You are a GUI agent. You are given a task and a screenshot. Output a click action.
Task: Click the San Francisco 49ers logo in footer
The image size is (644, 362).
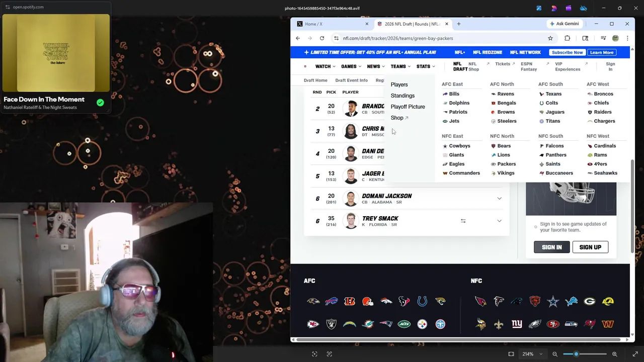(553, 324)
